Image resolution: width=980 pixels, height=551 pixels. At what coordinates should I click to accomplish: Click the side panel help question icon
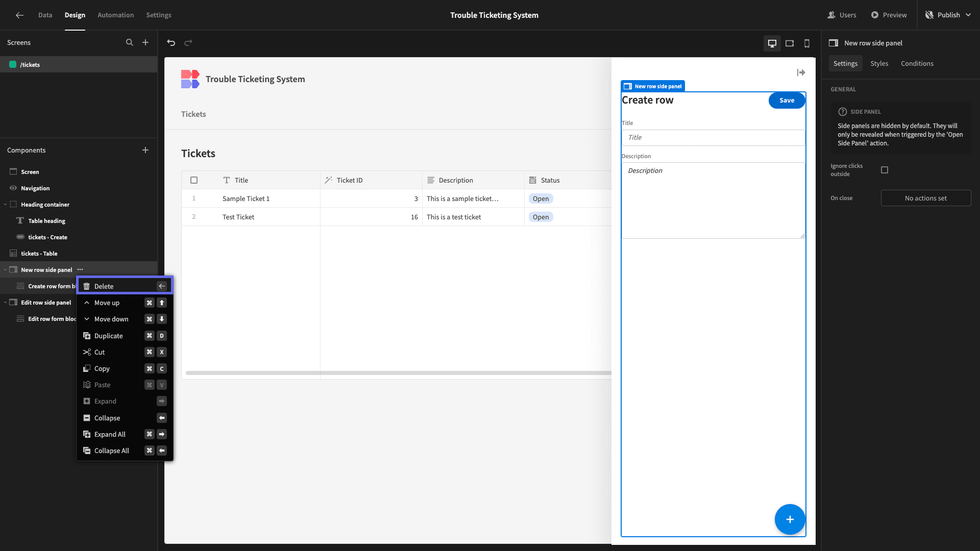pyautogui.click(x=842, y=112)
